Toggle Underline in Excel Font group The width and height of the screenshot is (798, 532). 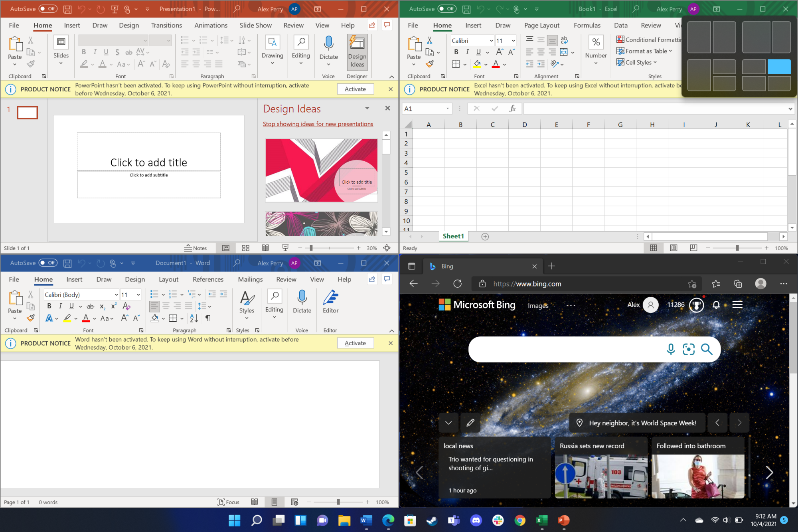[478, 52]
